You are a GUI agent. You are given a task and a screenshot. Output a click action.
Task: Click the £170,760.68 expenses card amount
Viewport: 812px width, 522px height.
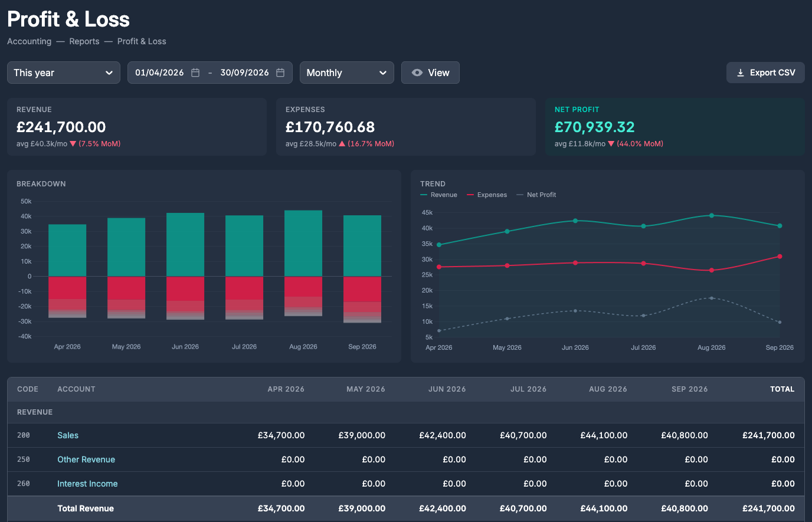point(330,127)
